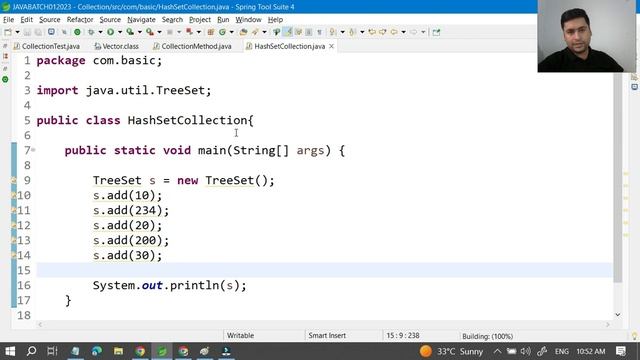
Task: Open the Refactor menu
Action: [x=80, y=20]
